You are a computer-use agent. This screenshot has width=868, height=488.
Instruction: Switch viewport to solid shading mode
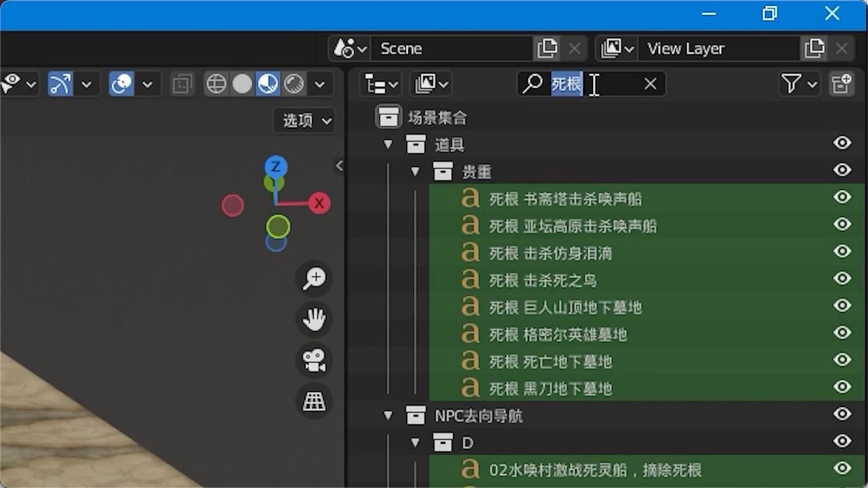242,83
